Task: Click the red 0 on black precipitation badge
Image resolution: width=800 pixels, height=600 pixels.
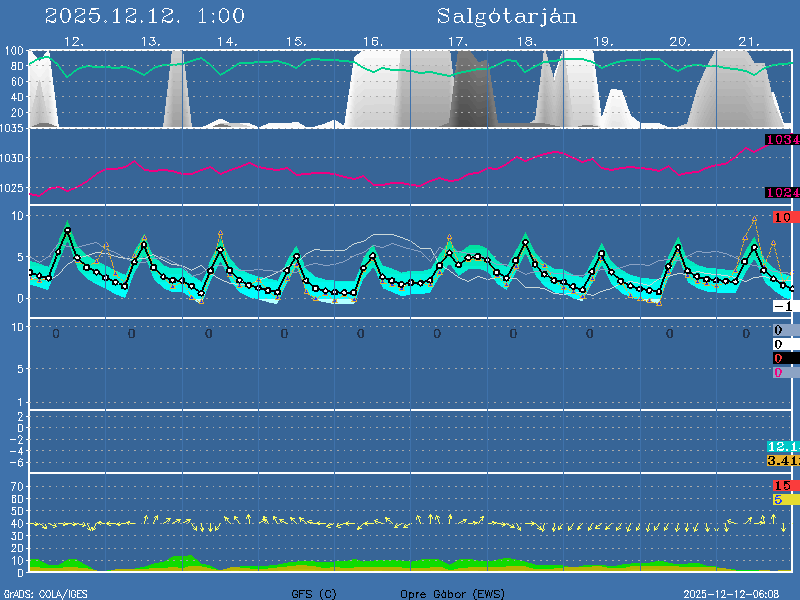Action: click(x=783, y=358)
